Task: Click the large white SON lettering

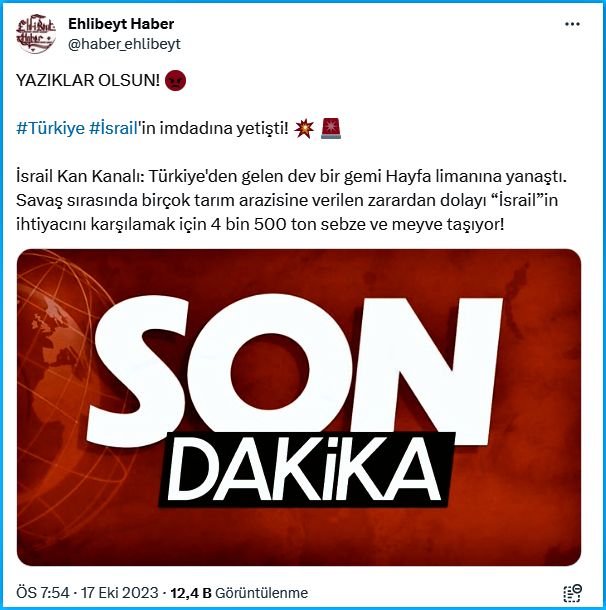Action: pos(294,370)
